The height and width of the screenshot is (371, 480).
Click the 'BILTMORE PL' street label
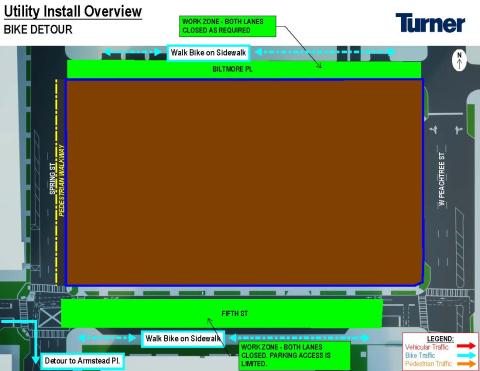click(x=232, y=69)
